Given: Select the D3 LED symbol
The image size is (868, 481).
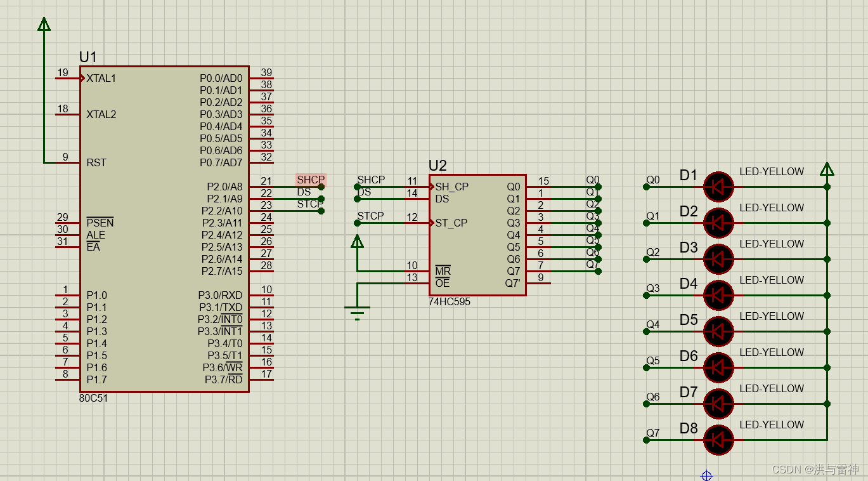Looking at the screenshot, I should 718,259.
